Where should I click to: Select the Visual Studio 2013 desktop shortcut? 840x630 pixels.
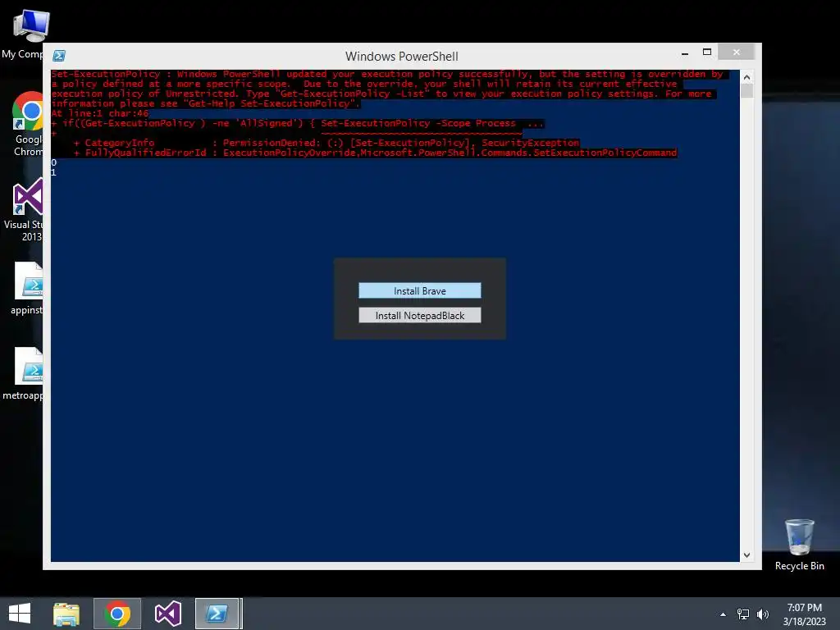click(24, 211)
